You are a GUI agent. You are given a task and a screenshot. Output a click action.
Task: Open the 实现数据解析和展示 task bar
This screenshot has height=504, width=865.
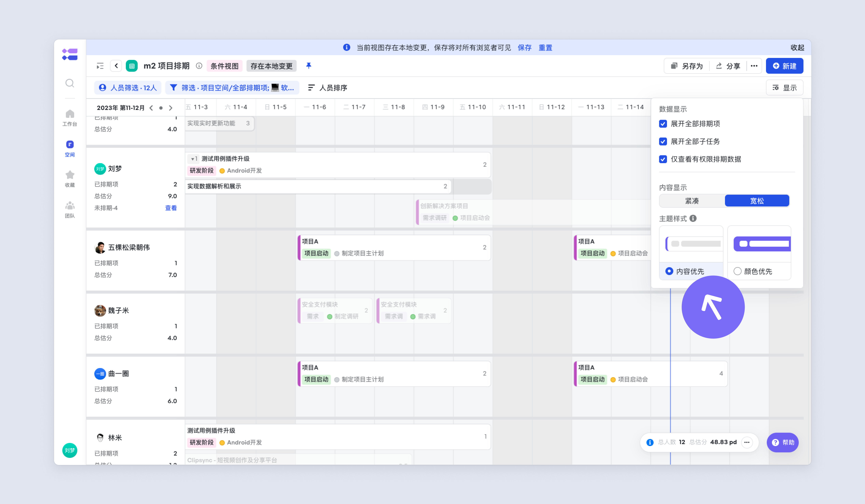(318, 187)
